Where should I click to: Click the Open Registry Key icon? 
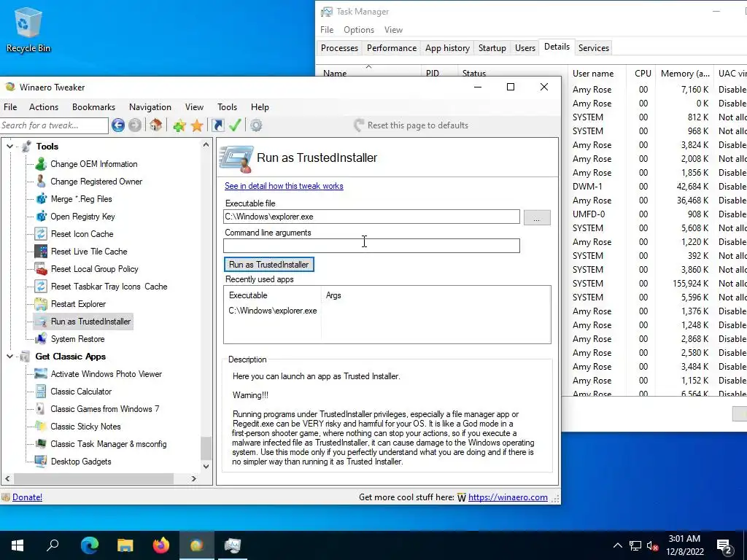pos(41,216)
